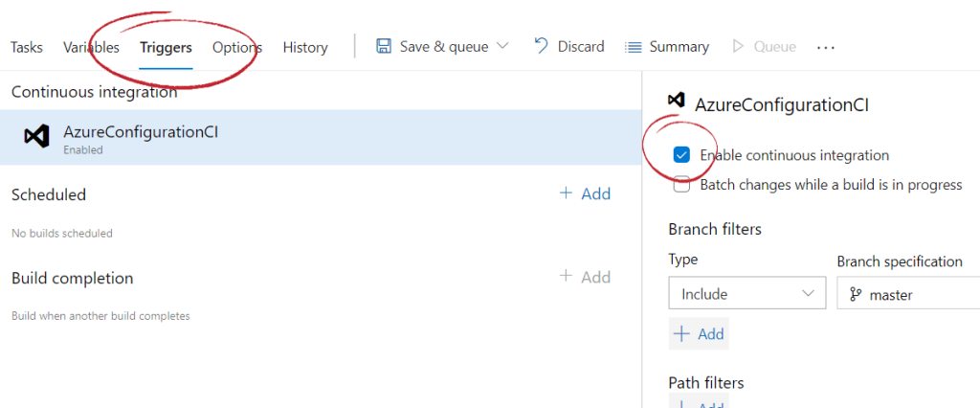Open the Include type dropdown
The image size is (980, 408).
746,294
